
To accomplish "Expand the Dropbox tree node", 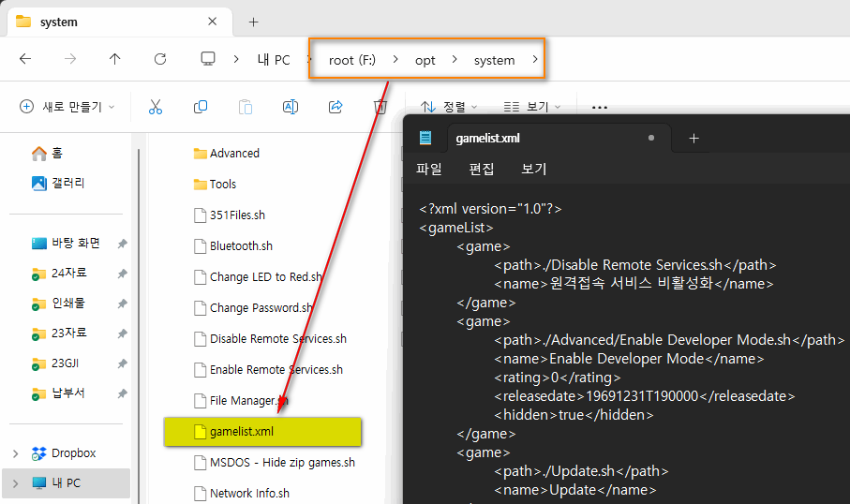I will tap(16, 453).
